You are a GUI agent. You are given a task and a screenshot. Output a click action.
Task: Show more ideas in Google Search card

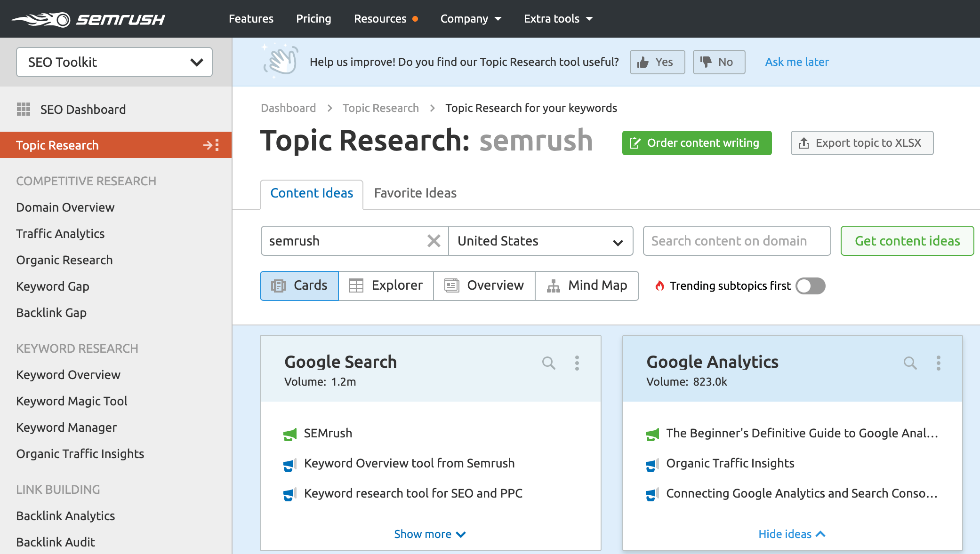(430, 534)
